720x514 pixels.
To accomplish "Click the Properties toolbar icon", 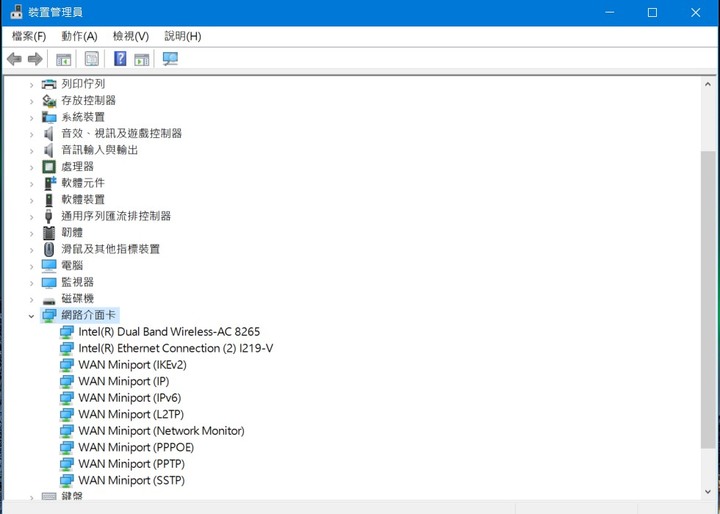I will point(92,59).
